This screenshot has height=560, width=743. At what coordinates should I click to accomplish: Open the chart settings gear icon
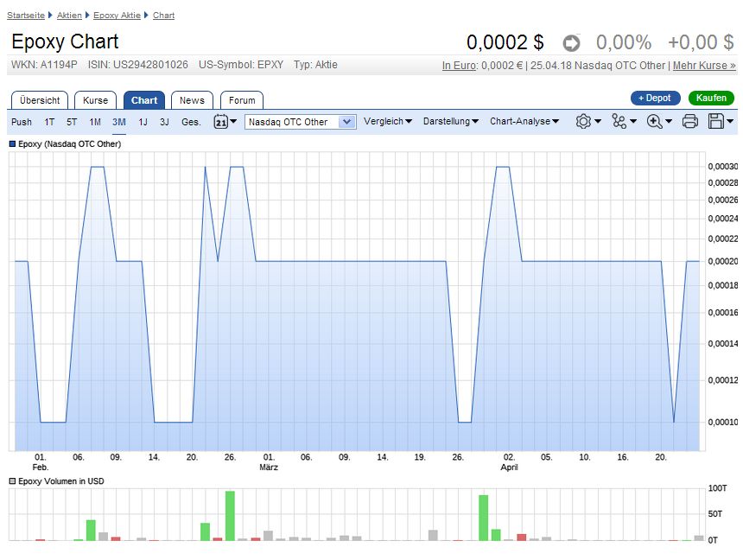tap(583, 121)
